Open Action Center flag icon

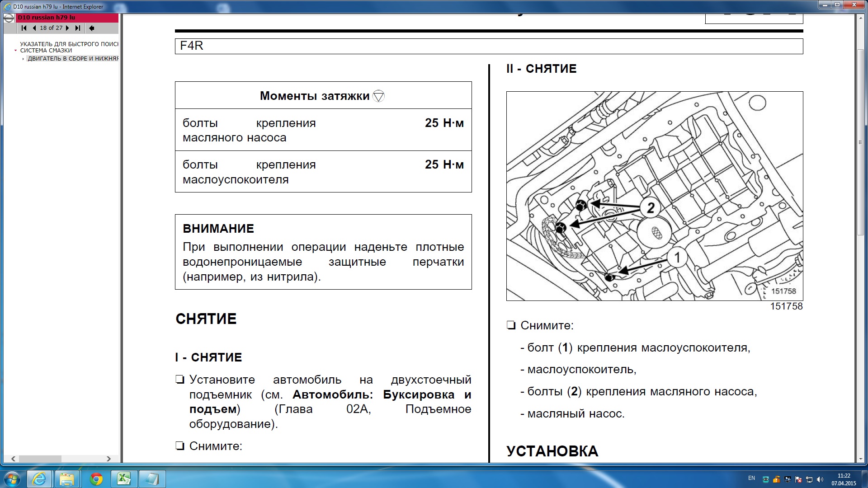[798, 479]
